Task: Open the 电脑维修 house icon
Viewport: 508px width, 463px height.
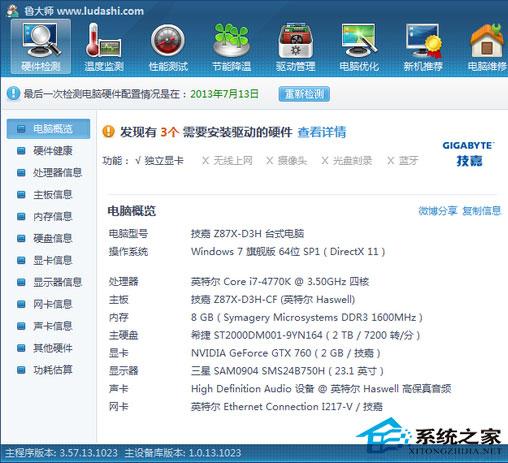Action: point(487,46)
